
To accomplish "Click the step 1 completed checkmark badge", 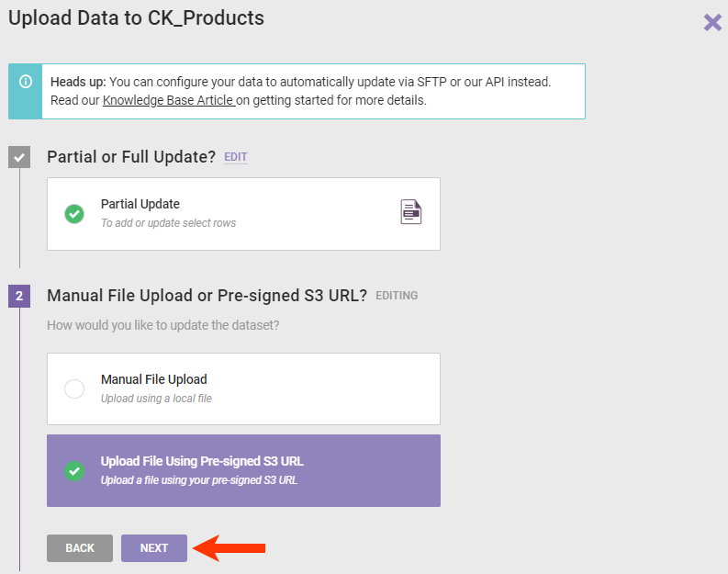I will tap(19, 157).
